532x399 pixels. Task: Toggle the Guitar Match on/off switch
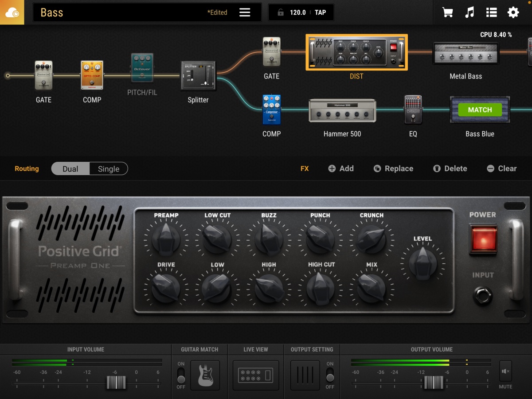point(181,376)
